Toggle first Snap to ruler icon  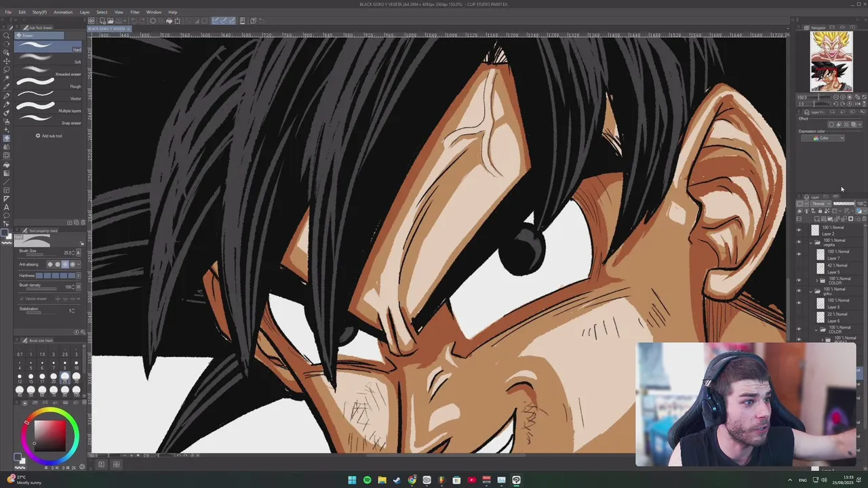point(215,20)
